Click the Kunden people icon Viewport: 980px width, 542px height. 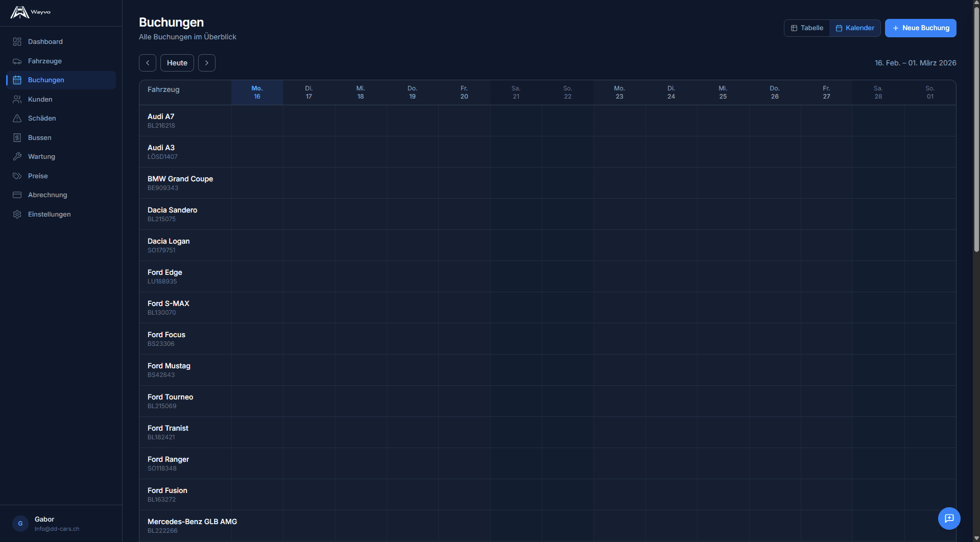tap(17, 100)
